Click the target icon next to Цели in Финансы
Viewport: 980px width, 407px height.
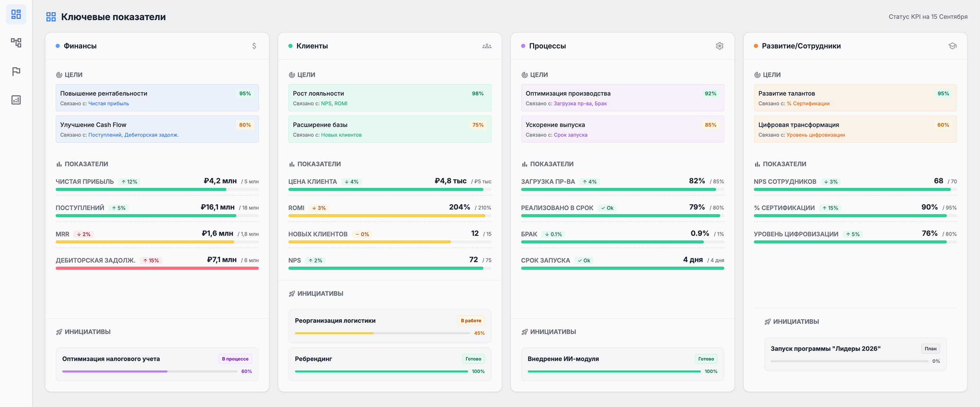[59, 75]
